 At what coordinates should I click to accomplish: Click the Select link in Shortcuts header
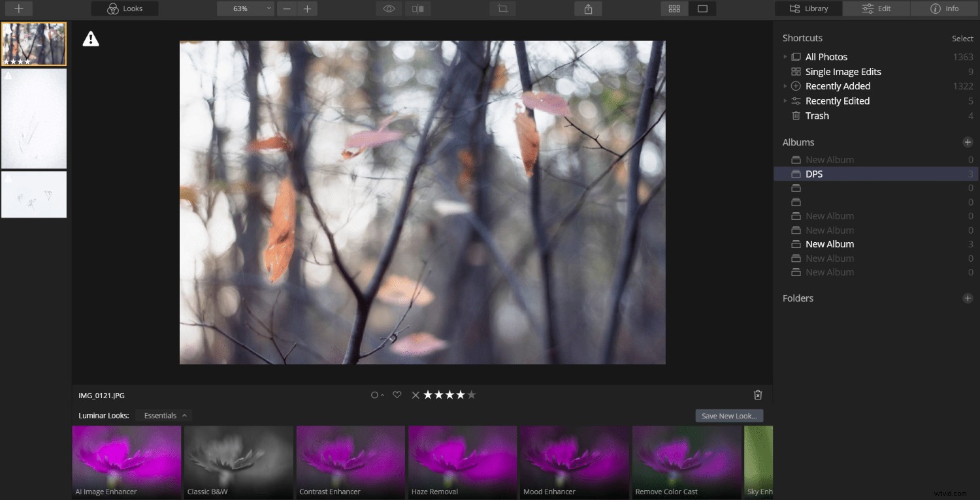pos(962,38)
